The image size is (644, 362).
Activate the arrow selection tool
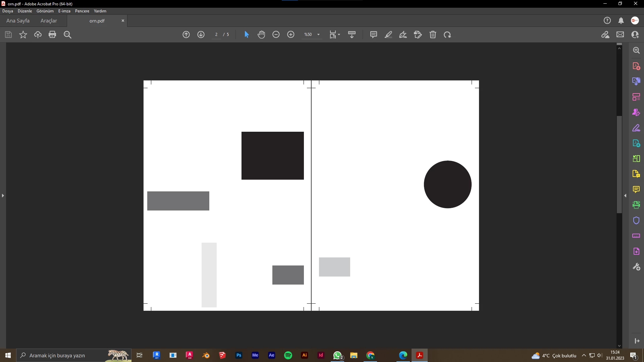click(247, 35)
